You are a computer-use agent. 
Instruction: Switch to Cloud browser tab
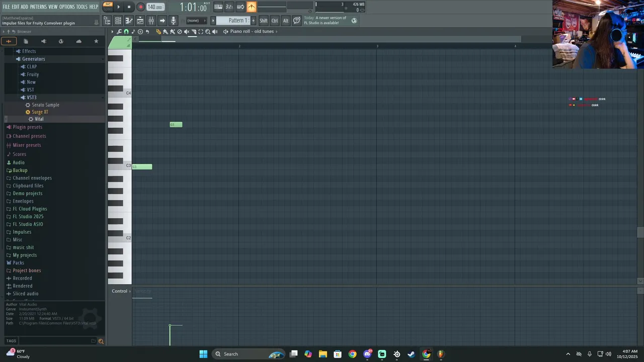pyautogui.click(x=78, y=41)
